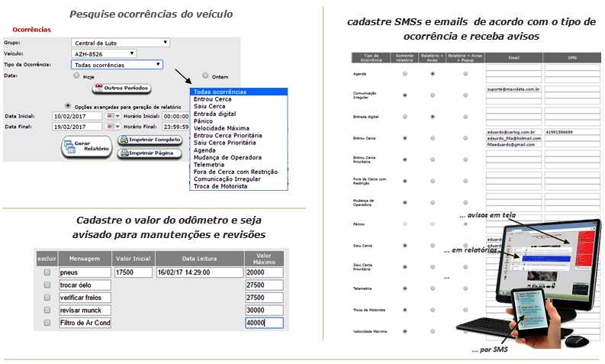This screenshot has height=364, width=605.
Task: Tick the excluir checkbox for pneus
Action: [47, 272]
